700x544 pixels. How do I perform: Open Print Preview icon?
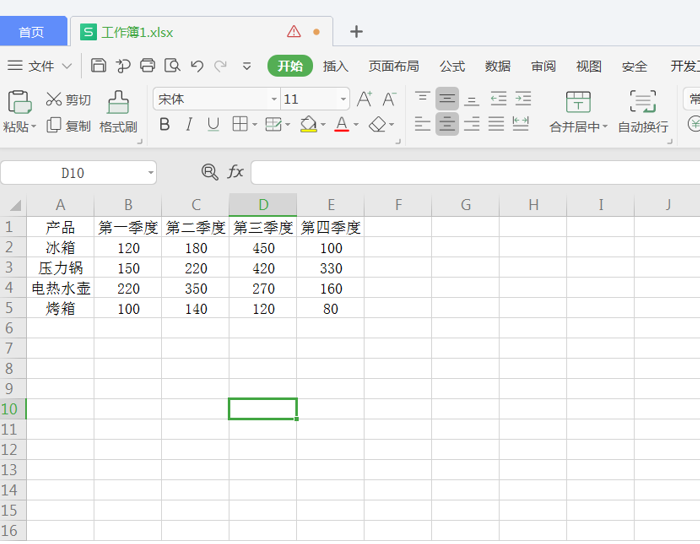coord(172,66)
